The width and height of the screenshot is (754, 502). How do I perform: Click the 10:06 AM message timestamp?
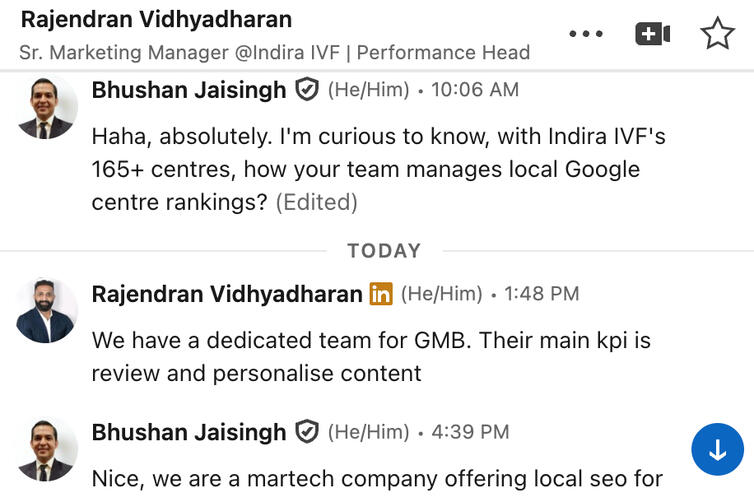click(x=475, y=90)
